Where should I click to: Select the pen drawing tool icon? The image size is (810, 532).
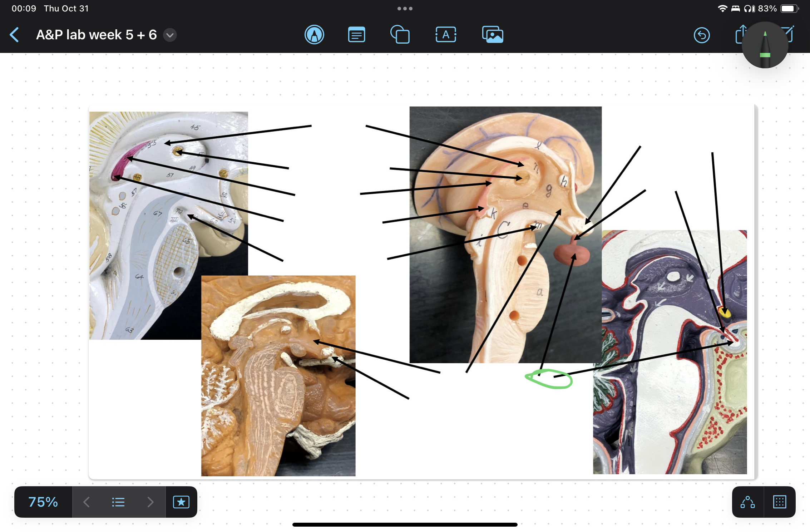[314, 35]
